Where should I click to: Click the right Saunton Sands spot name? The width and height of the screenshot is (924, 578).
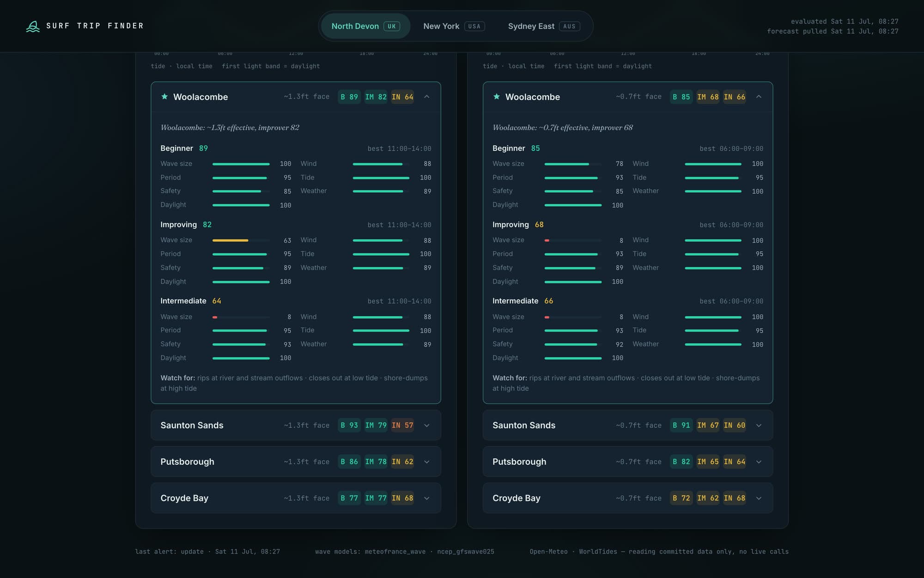tap(524, 425)
